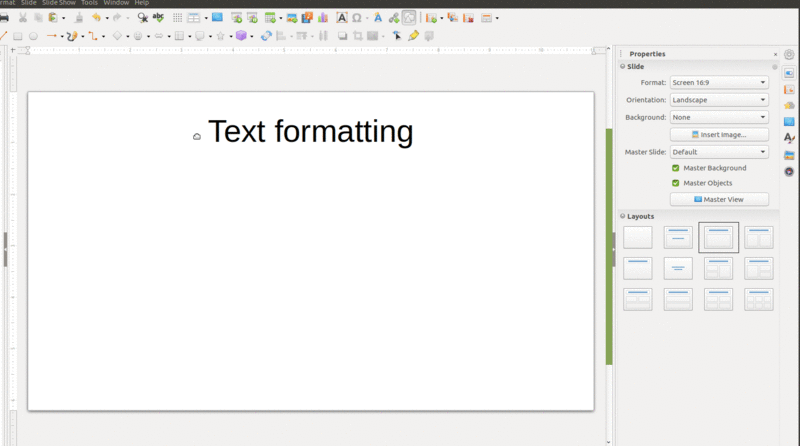Select the Lines and Arrows tool

(52, 36)
